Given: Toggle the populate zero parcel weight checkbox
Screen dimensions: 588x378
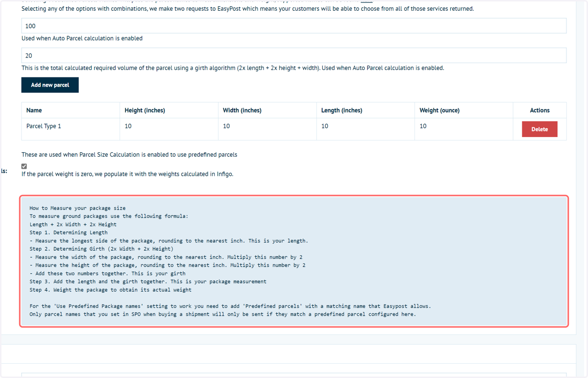Looking at the screenshot, I should point(24,166).
